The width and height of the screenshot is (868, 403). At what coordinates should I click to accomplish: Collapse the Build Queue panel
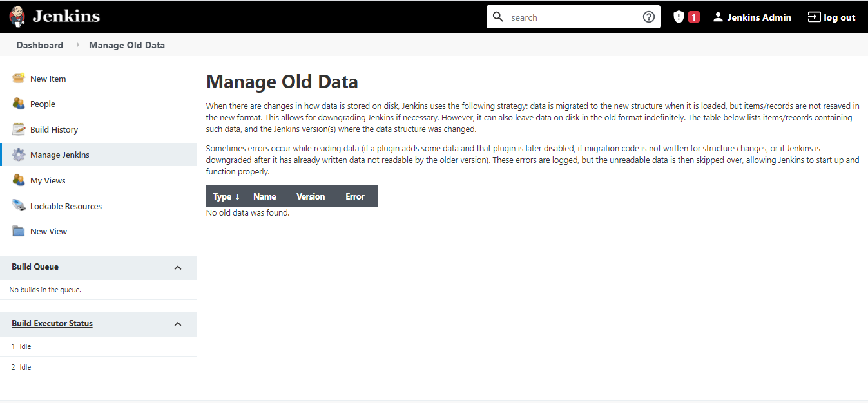tap(178, 268)
